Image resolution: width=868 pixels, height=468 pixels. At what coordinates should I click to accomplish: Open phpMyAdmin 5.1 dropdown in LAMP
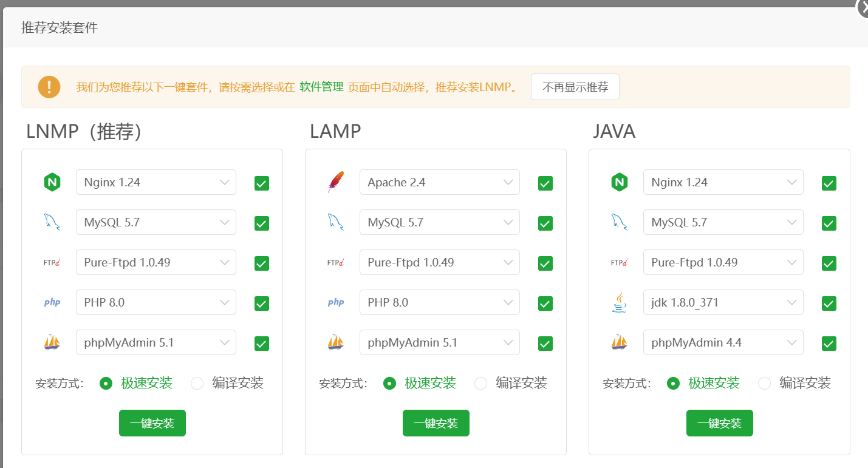(x=440, y=342)
